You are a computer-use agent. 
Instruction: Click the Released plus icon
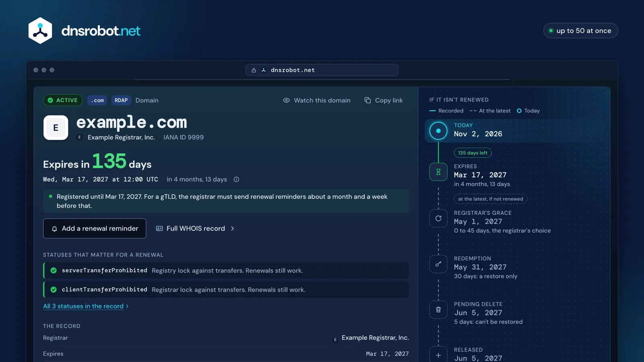438,355
